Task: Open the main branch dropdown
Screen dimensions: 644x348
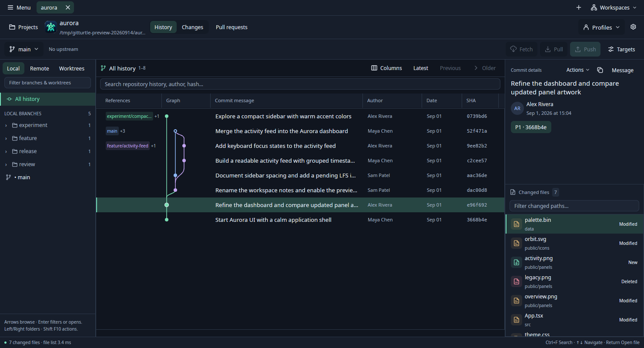Action: coord(24,49)
